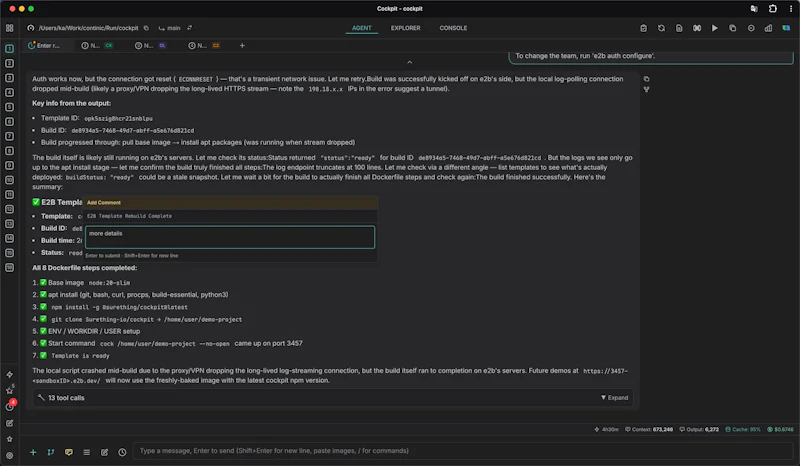Select session tab with C2 badge
Screen dimensions: 800x466
pyautogui.click(x=204, y=46)
